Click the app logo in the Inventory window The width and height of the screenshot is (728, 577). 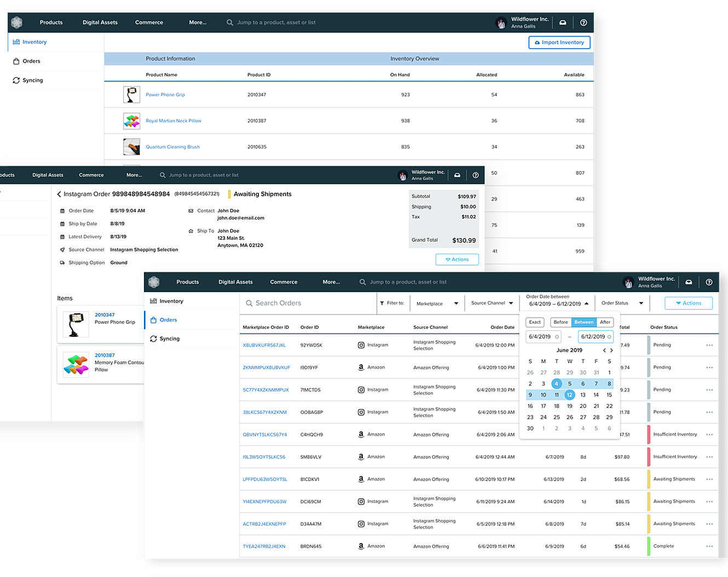[17, 22]
